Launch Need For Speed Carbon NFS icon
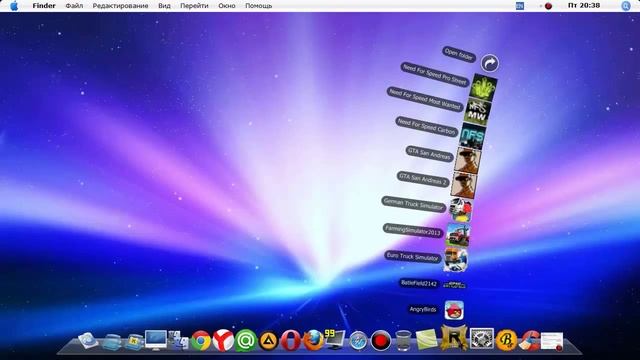The height and width of the screenshot is (360, 640). 472,136
